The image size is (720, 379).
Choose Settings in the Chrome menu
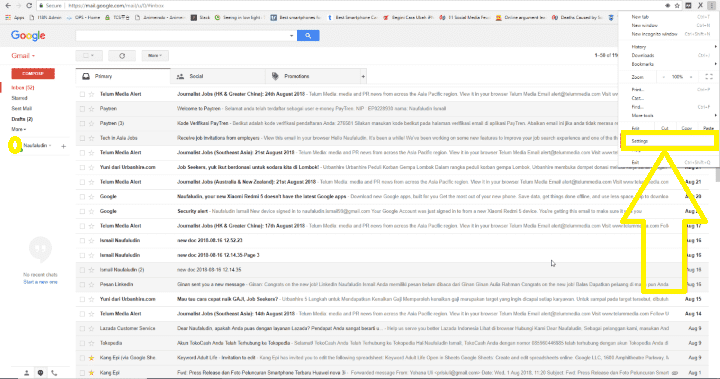[x=668, y=141]
